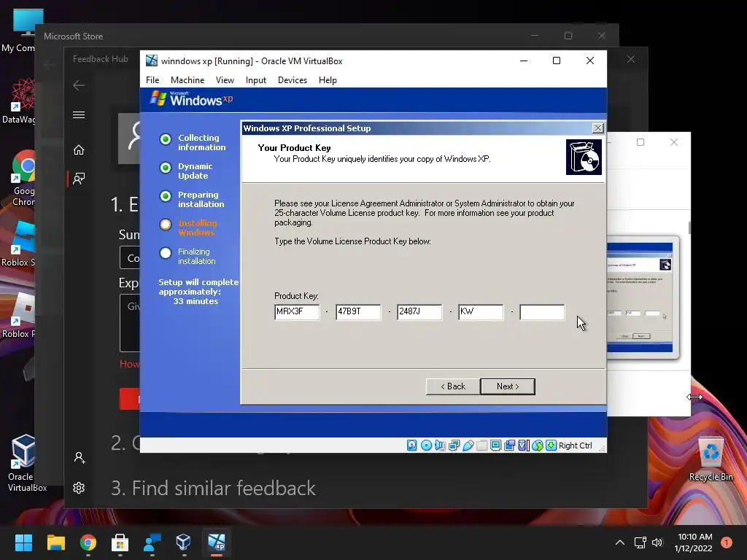Open the View menu
Viewport: 747px width, 560px height.
(x=225, y=80)
